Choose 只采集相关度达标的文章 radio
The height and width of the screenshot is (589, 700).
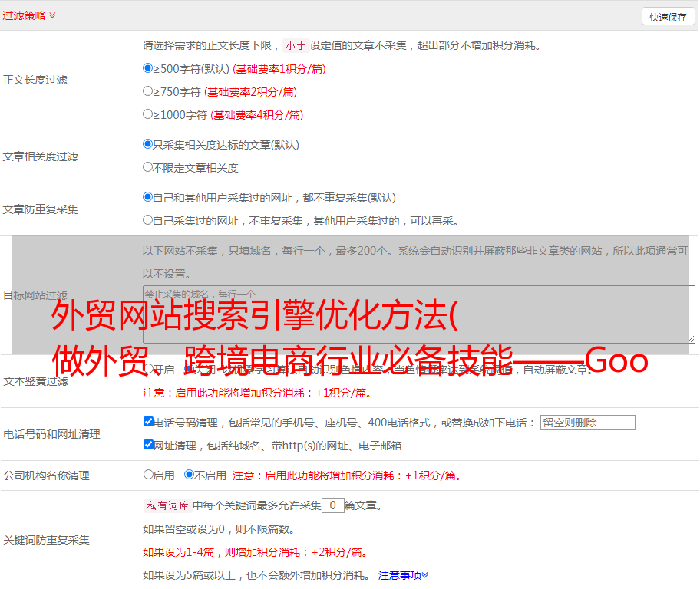147,143
